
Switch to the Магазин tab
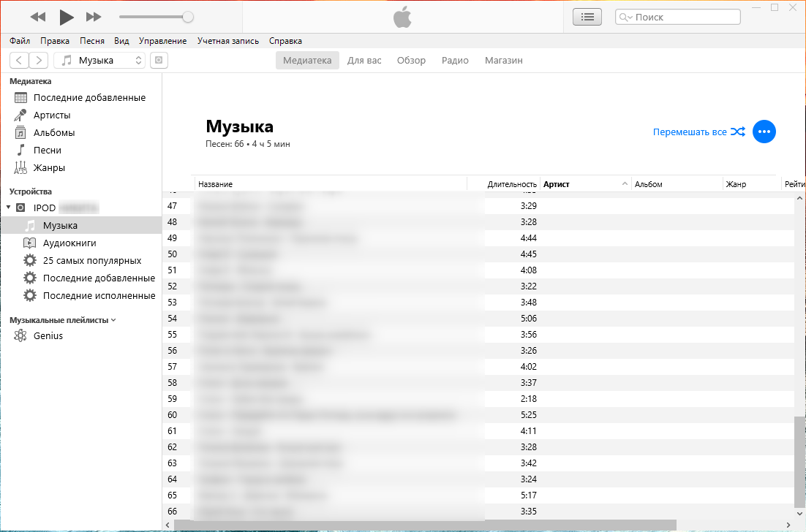[x=504, y=60]
